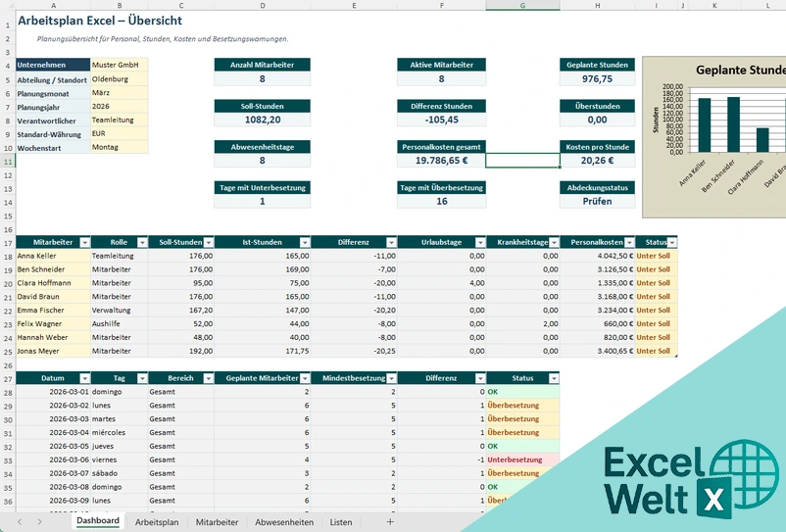Viewport: 786px width, 532px height.
Task: Select the Personalkosten gesamt value 19.786,65 €
Action: click(x=441, y=161)
